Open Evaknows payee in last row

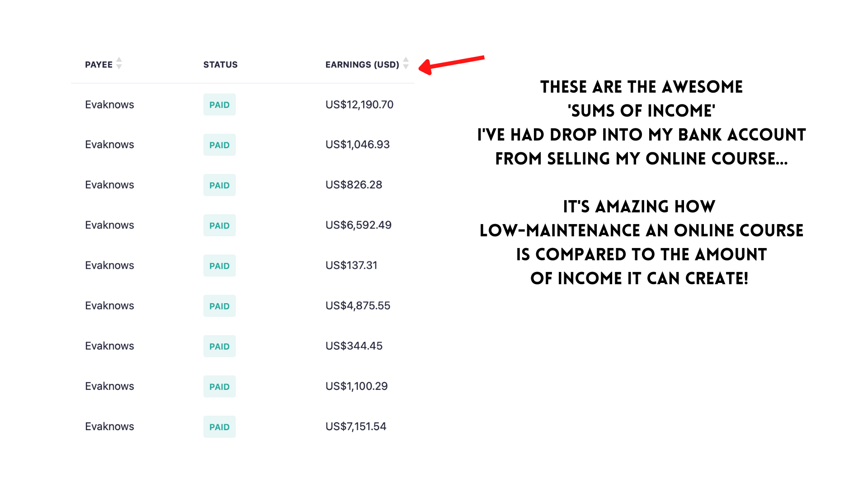(109, 427)
